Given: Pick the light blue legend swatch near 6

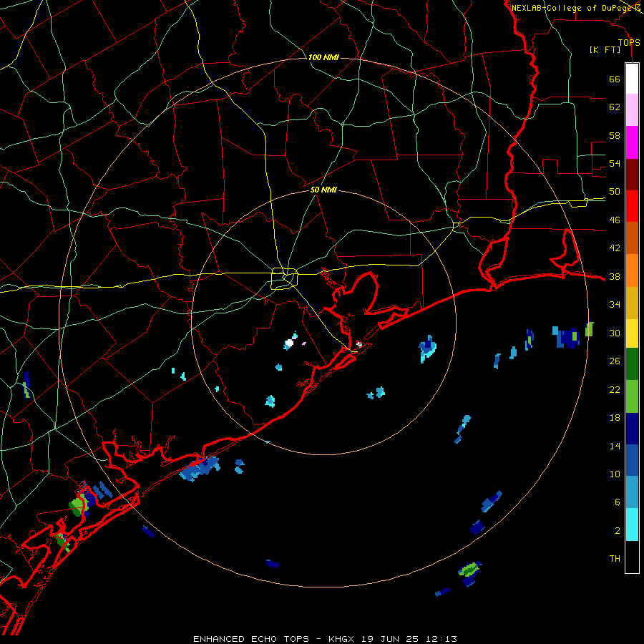Looking at the screenshot, I should click(632, 492).
